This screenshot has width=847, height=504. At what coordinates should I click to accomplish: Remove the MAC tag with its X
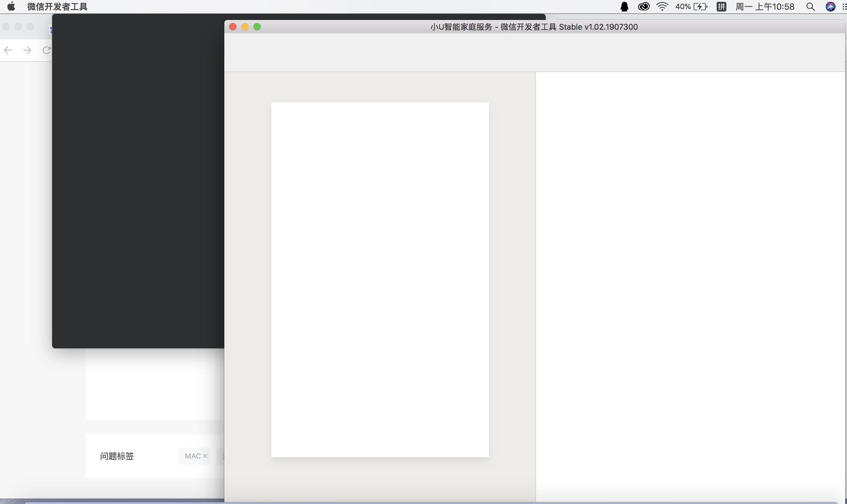coord(205,456)
